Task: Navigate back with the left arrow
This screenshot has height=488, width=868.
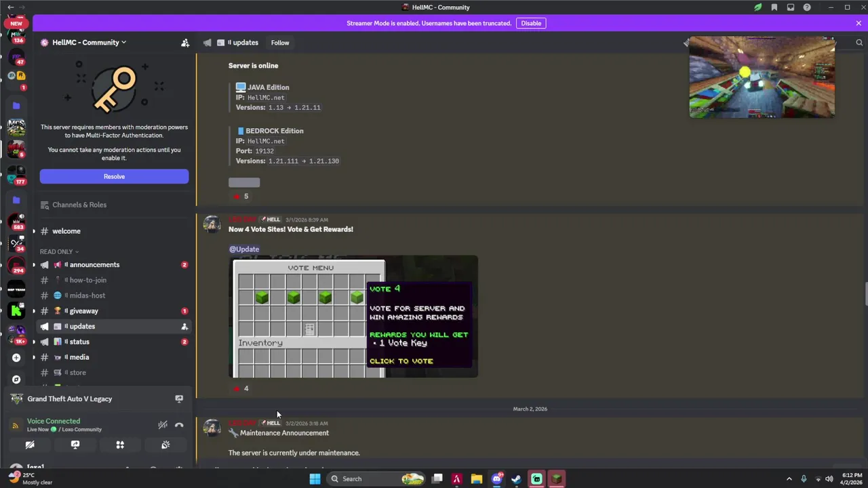Action: [11, 7]
